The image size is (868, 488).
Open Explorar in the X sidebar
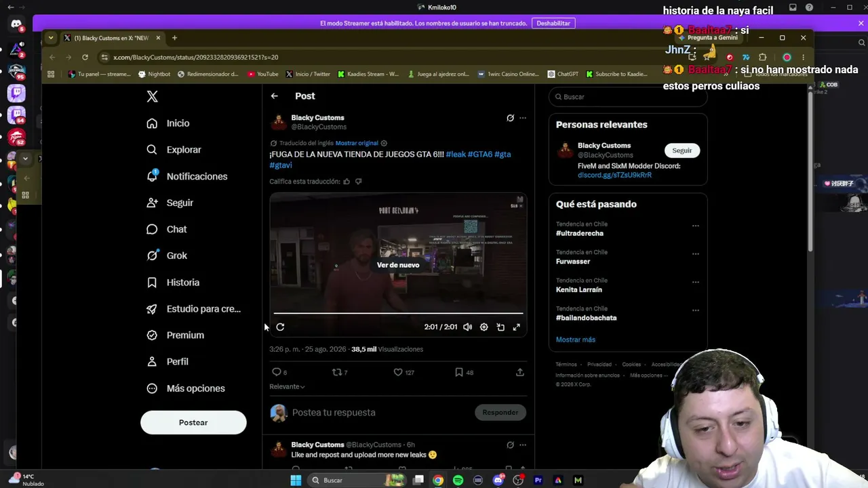point(174,150)
